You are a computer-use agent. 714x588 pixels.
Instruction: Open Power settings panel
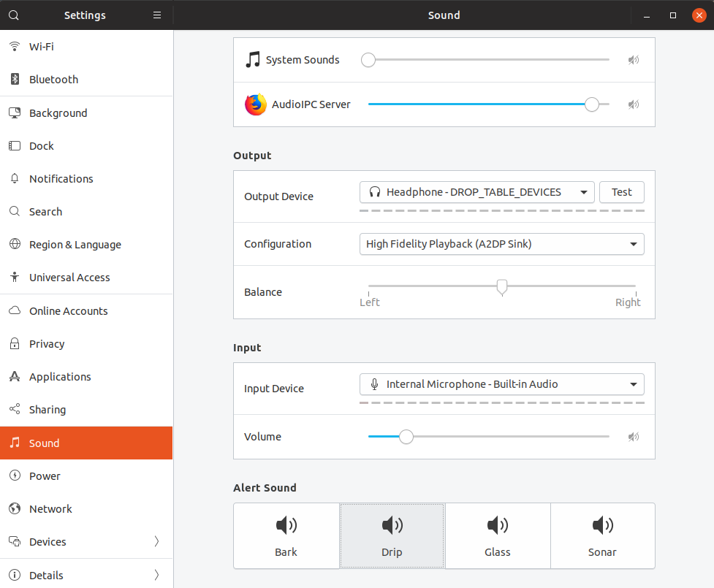[x=86, y=476]
